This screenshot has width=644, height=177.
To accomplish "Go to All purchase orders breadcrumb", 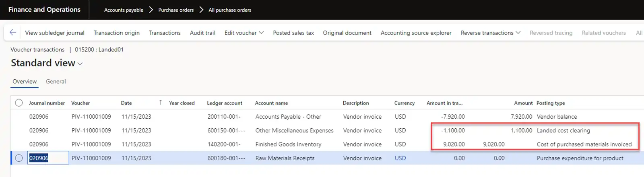I will [230, 10].
